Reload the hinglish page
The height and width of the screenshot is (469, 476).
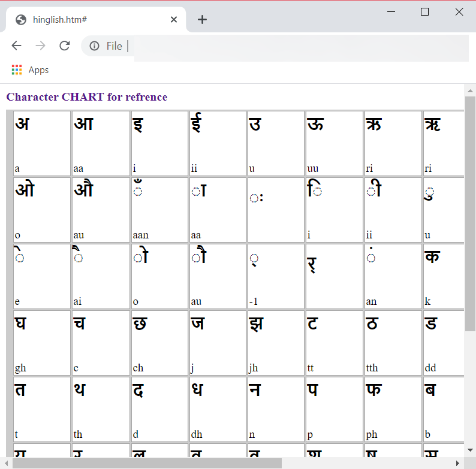coord(64,46)
